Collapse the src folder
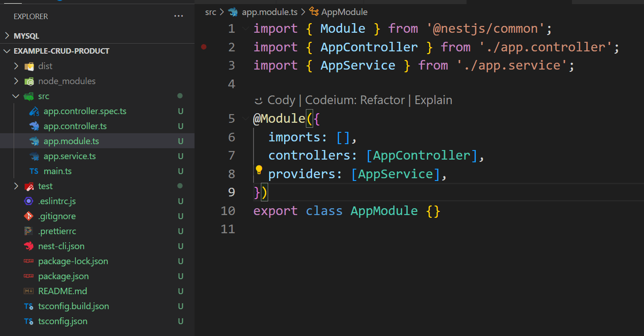The image size is (644, 336). [16, 96]
